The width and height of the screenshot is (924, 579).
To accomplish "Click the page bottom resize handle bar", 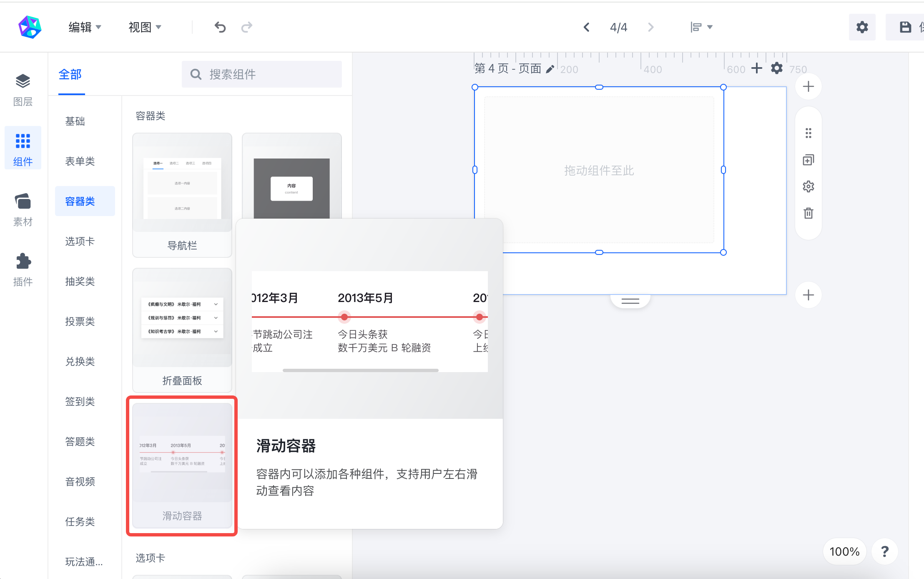I will 630,301.
